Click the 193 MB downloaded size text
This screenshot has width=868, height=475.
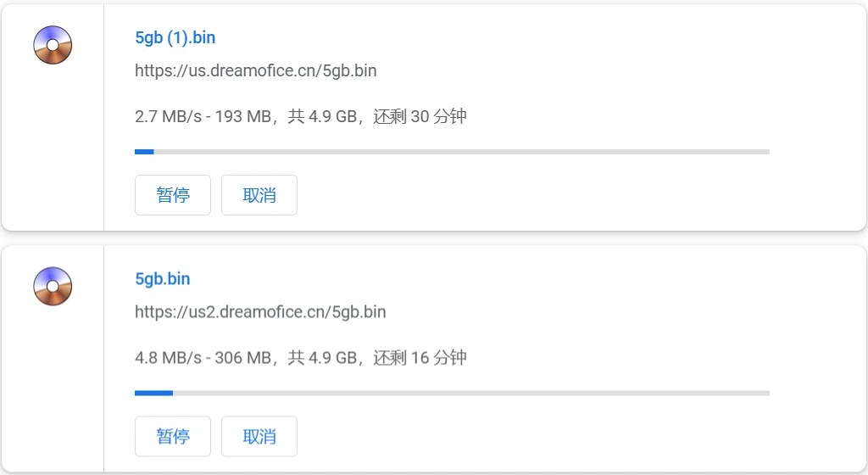(x=242, y=117)
